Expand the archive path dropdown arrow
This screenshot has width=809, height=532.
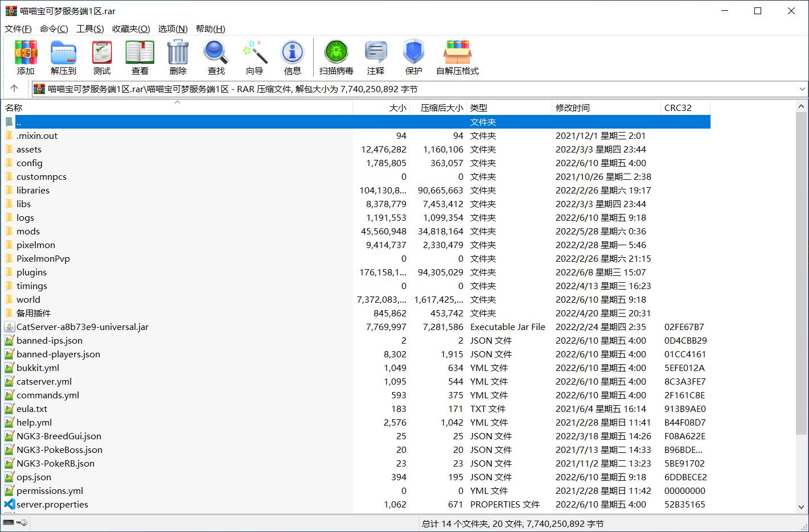coord(802,89)
